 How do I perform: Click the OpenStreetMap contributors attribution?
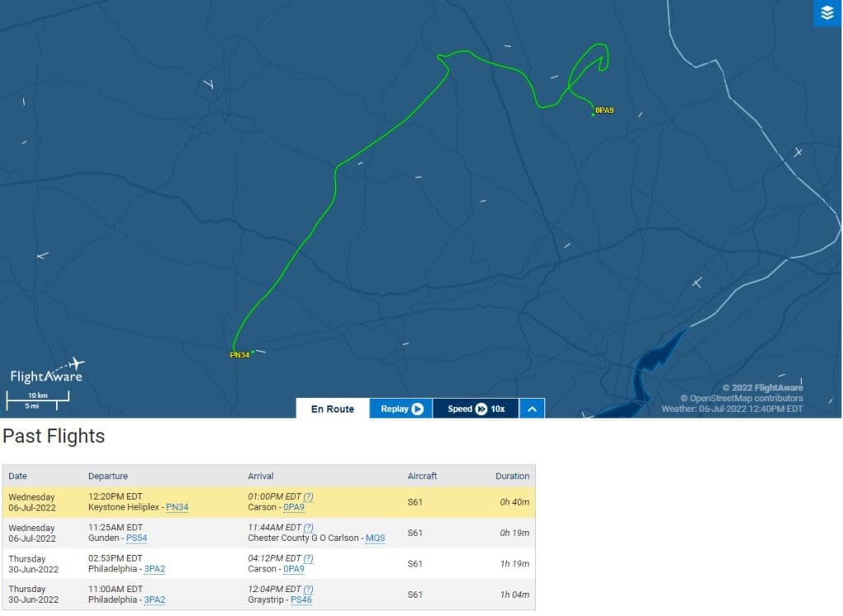[x=741, y=399]
